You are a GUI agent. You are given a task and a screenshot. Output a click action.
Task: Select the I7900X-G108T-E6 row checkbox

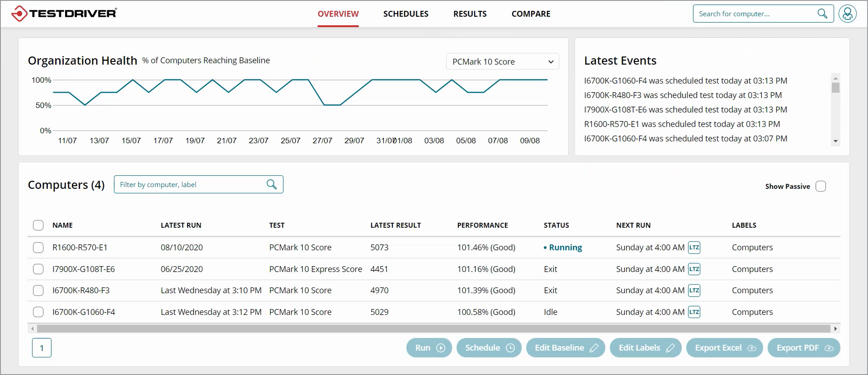tap(38, 269)
